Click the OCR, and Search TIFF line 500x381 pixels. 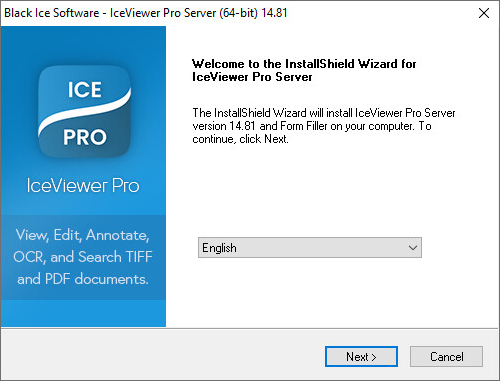[x=83, y=257]
